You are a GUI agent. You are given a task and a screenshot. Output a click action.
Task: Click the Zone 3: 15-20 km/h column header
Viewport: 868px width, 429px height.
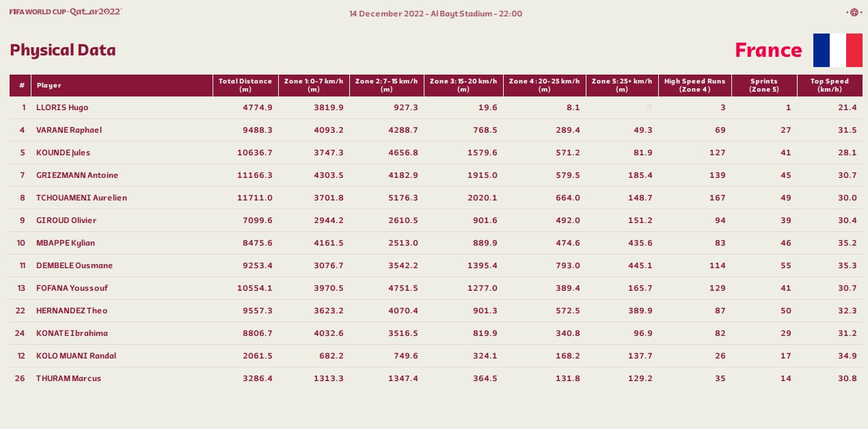pyautogui.click(x=463, y=86)
